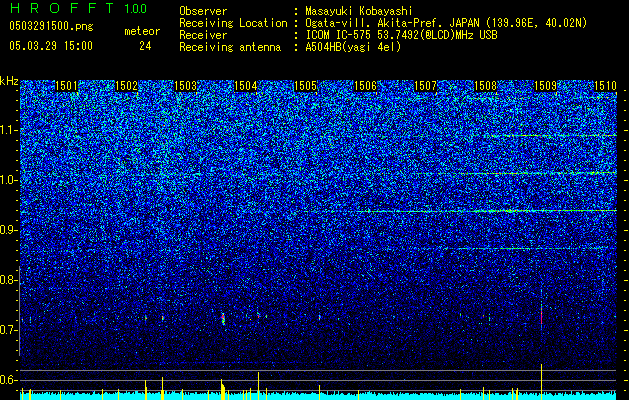Select the meteor count value 24

point(145,46)
